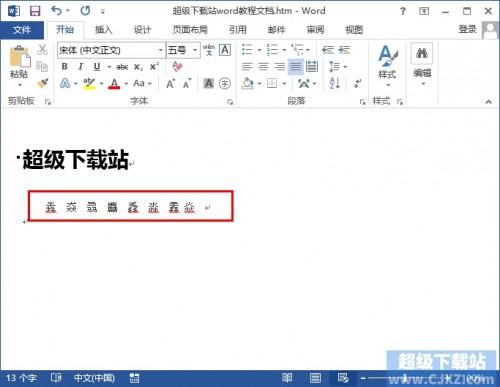The height and width of the screenshot is (387, 500).
Task: Click the Redo/Repeat icon
Action: [85, 11]
